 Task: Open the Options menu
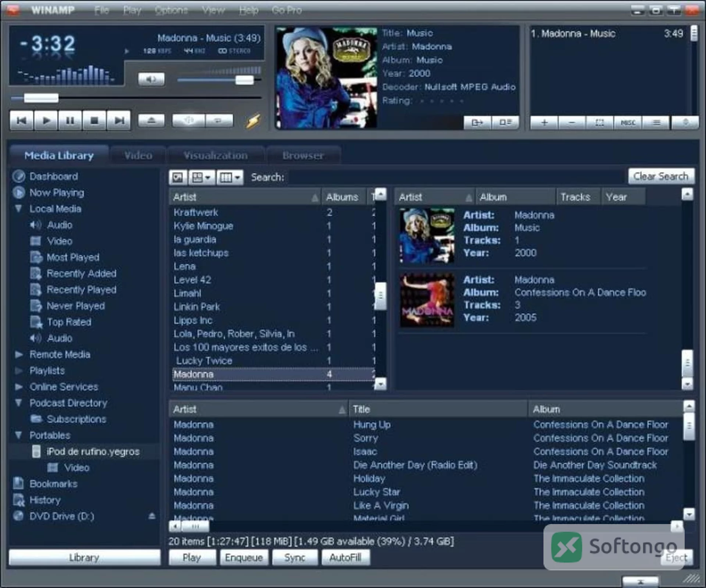171,10
